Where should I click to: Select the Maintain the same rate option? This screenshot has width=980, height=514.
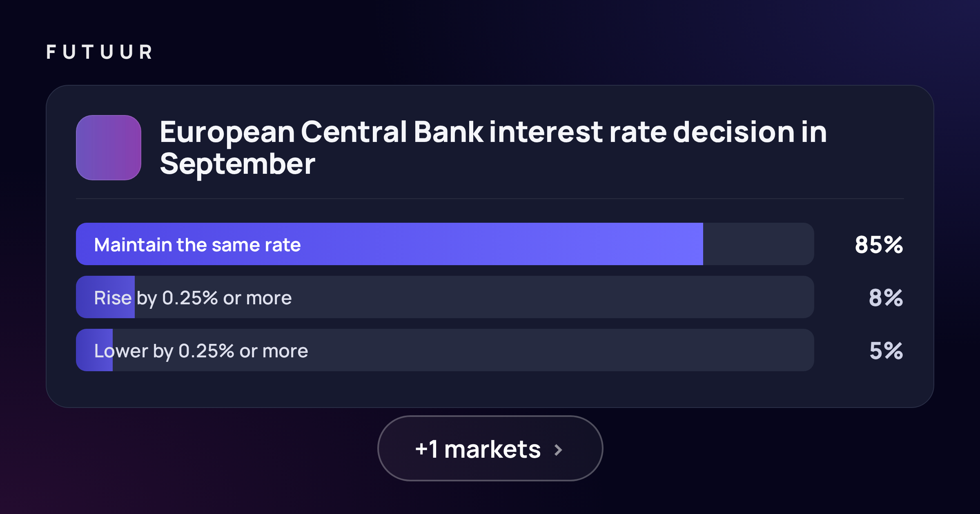click(x=445, y=244)
